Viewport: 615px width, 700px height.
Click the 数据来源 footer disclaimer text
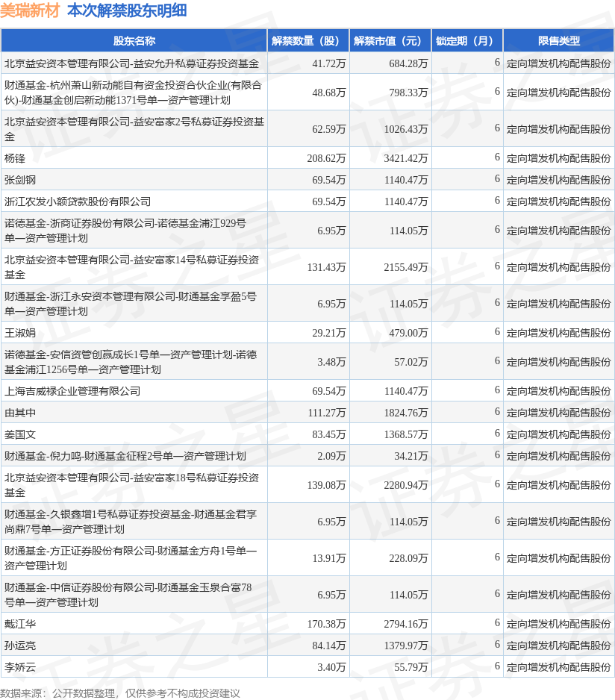click(119, 693)
